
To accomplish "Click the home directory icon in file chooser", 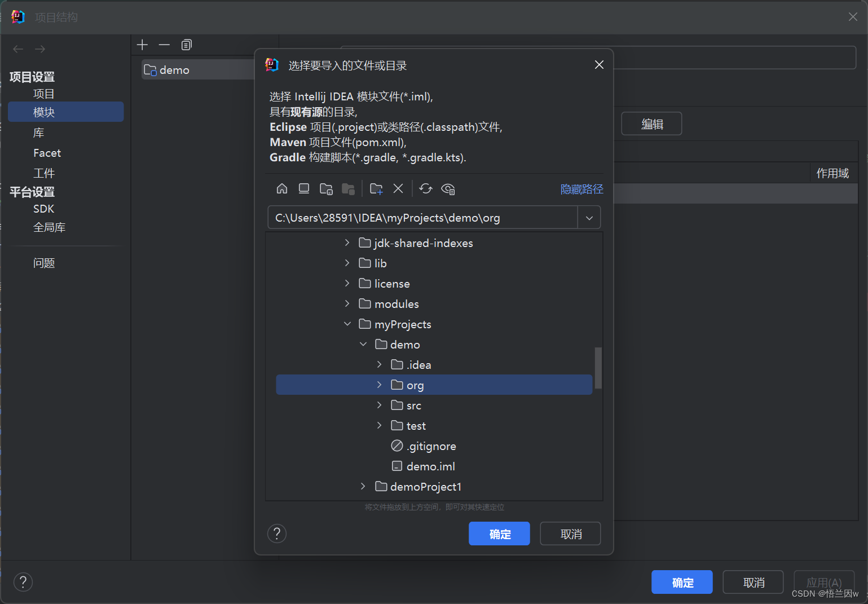I will pyautogui.click(x=282, y=188).
